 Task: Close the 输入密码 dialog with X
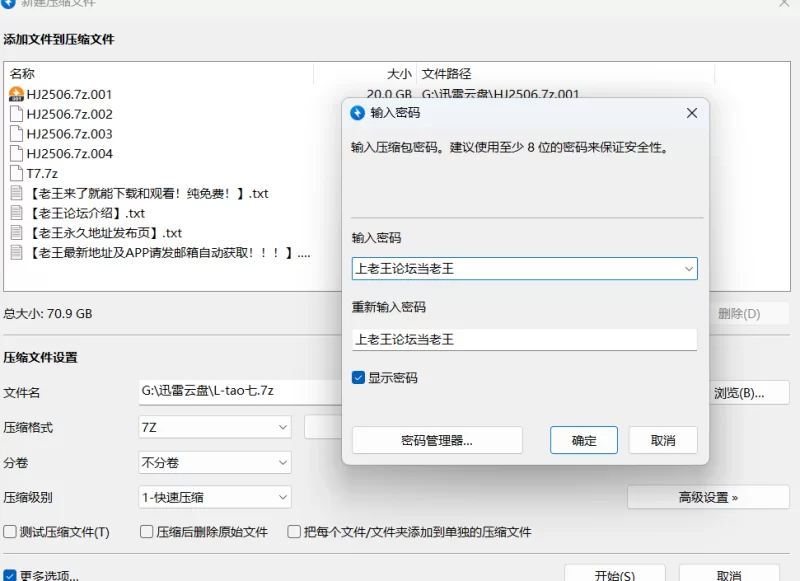tap(691, 113)
